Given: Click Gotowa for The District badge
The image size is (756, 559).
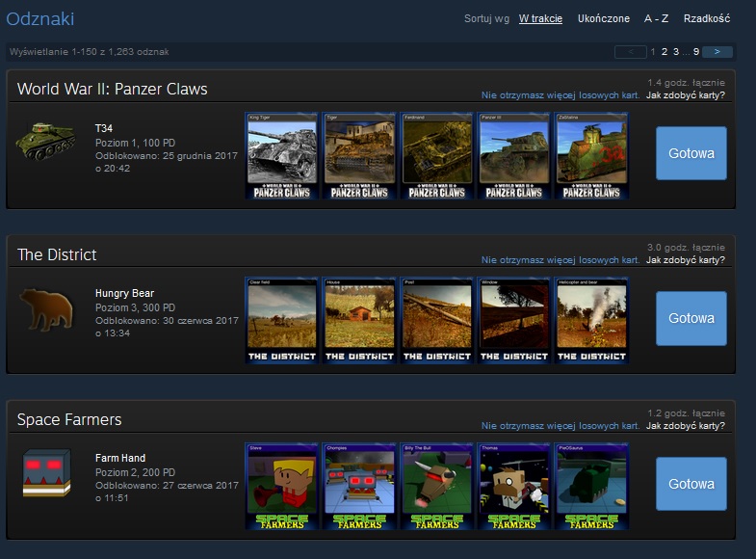Looking at the screenshot, I should tap(691, 318).
